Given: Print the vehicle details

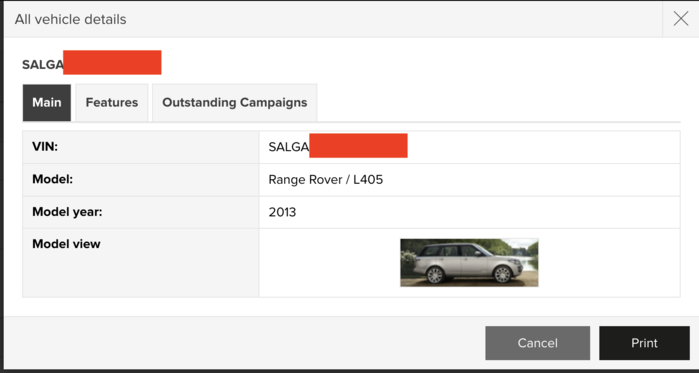Looking at the screenshot, I should pyautogui.click(x=644, y=343).
